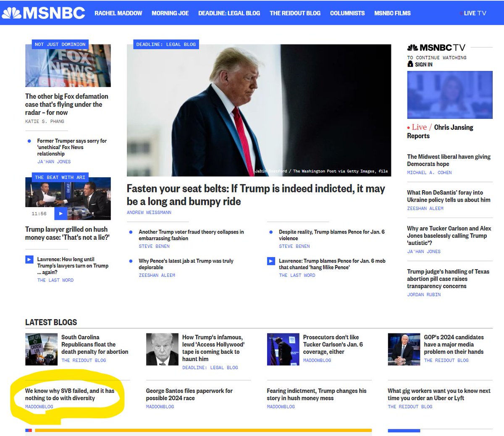
Task: Click The Last Word label under Lawrence lawyers story
Action: pyautogui.click(x=55, y=280)
